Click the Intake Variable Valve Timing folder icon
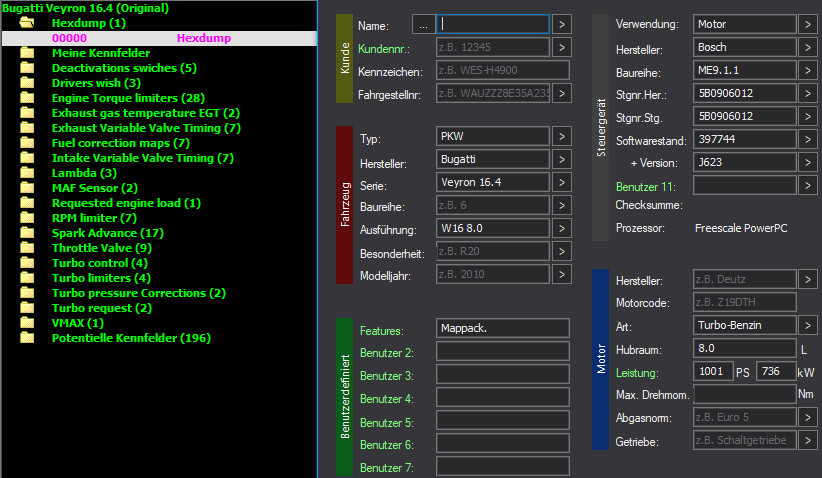Screen dimensions: 822x478 (x=27, y=158)
